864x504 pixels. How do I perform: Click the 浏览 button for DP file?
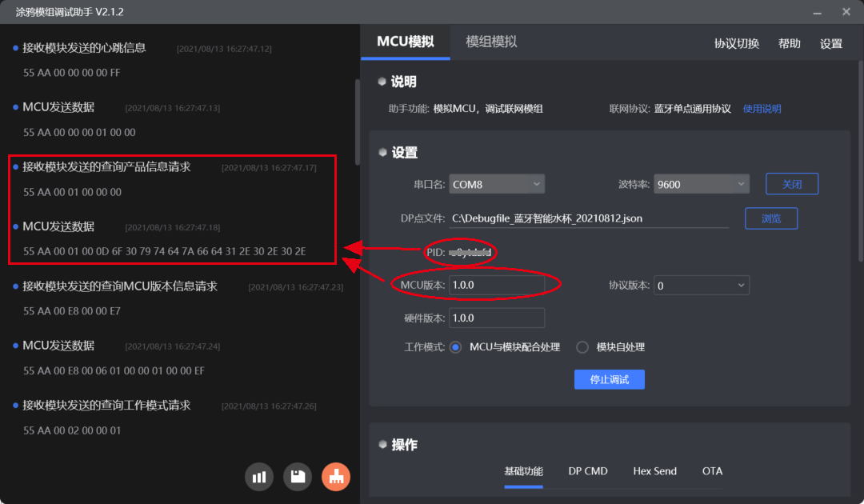click(x=771, y=218)
